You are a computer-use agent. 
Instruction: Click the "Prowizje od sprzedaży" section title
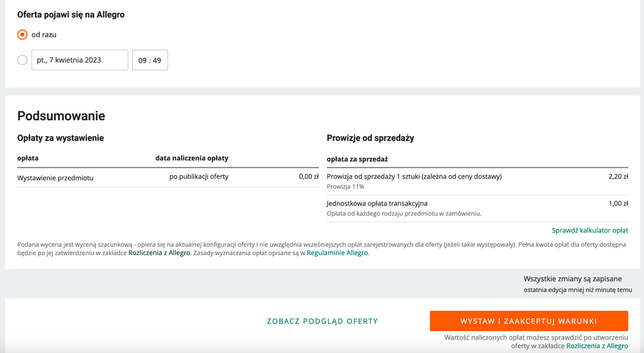[x=370, y=138]
